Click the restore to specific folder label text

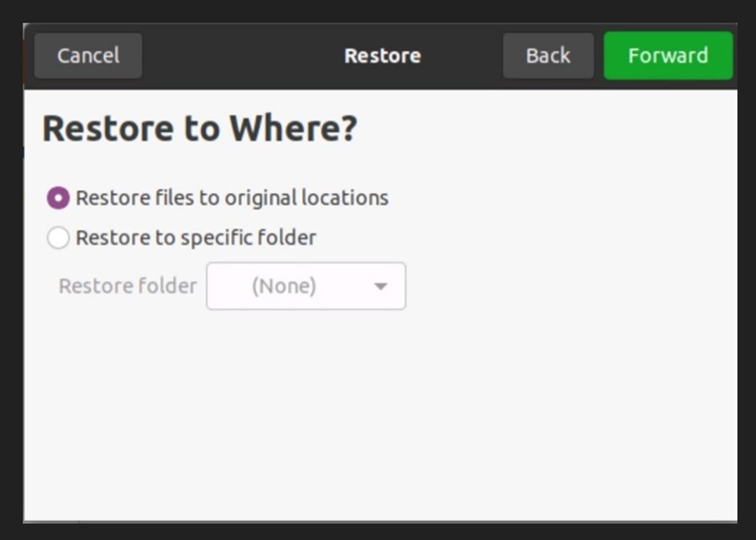pyautogui.click(x=195, y=237)
